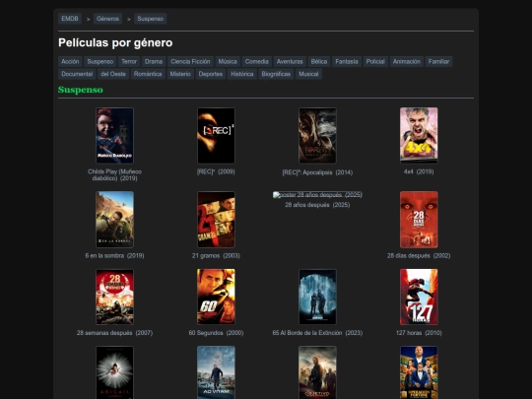The height and width of the screenshot is (399, 532).
Task: Click the 28 días después (2002) title
Action: [419, 255]
